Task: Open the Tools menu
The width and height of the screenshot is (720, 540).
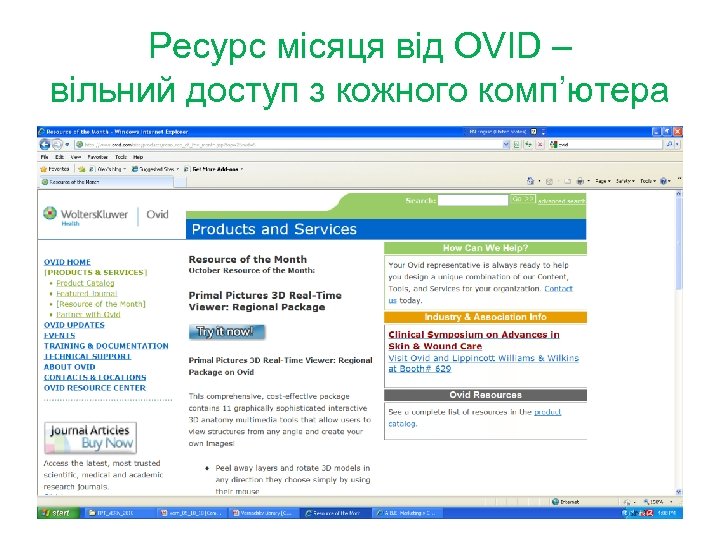Action: [x=121, y=157]
